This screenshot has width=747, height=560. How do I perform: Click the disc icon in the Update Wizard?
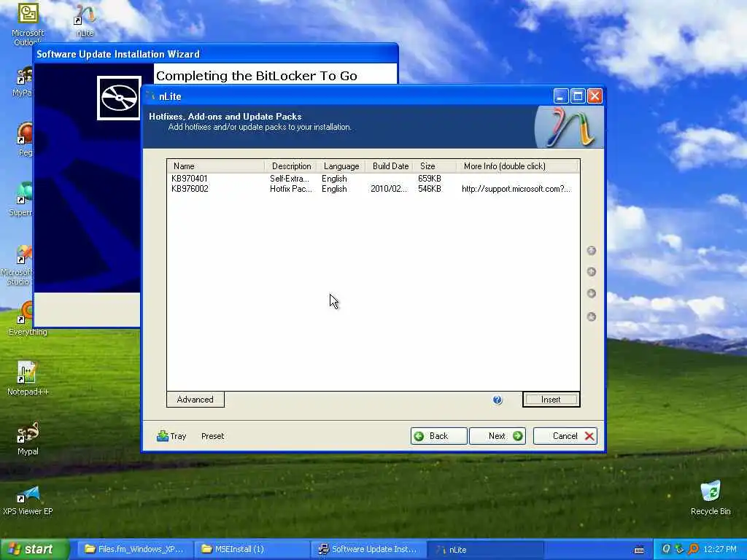pyautogui.click(x=119, y=98)
